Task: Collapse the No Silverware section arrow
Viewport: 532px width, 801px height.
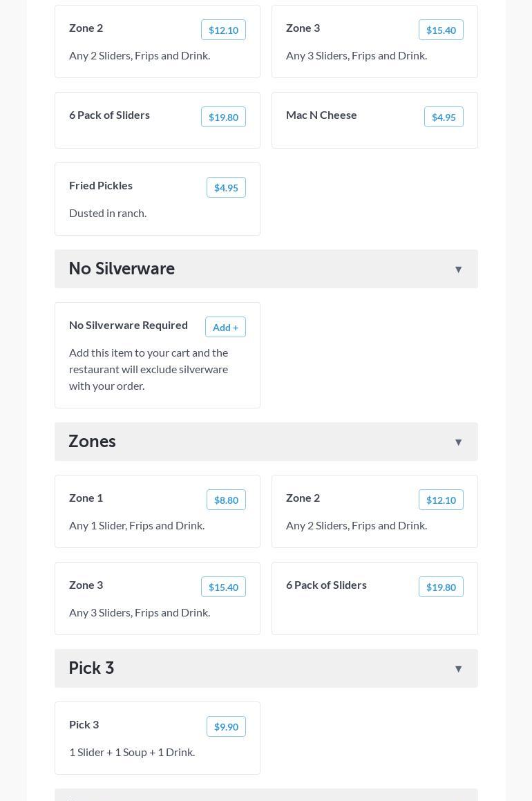Action: point(458,269)
